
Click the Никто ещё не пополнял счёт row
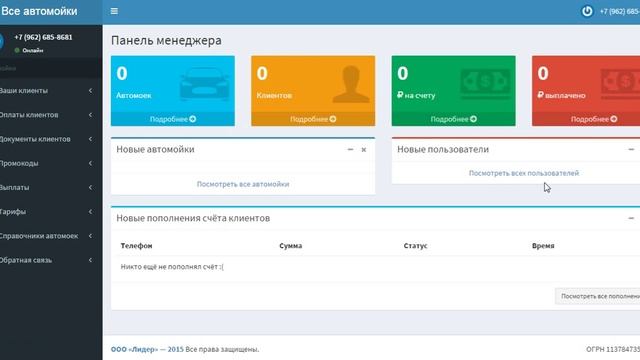pyautogui.click(x=378, y=267)
